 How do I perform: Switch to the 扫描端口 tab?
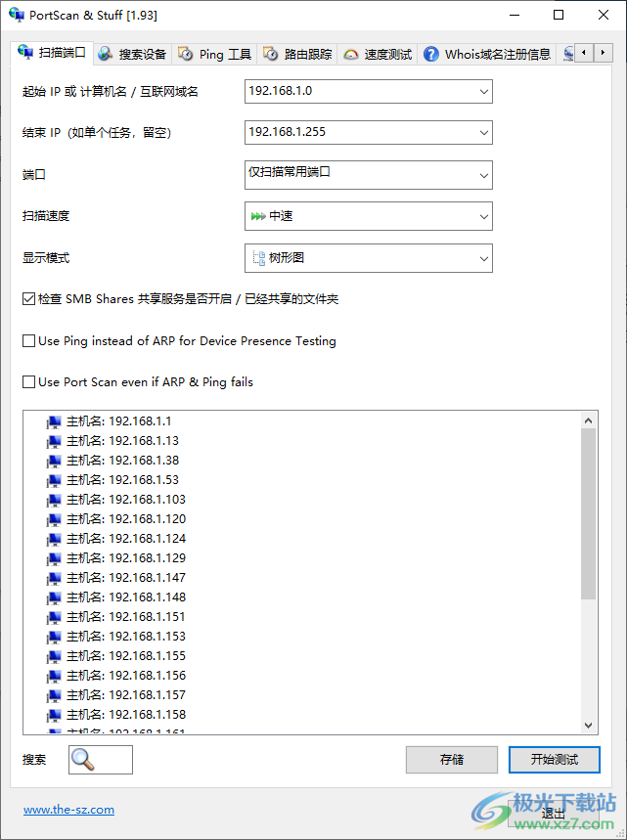(52, 53)
